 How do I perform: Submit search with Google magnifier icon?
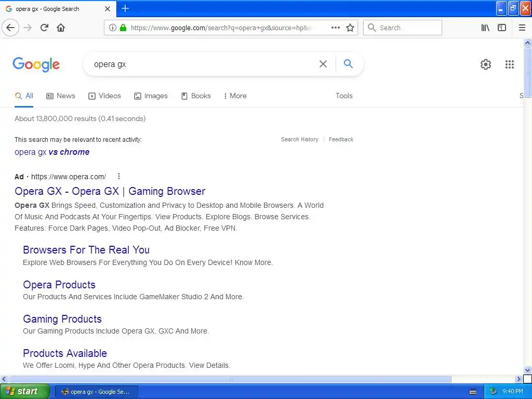pyautogui.click(x=348, y=63)
